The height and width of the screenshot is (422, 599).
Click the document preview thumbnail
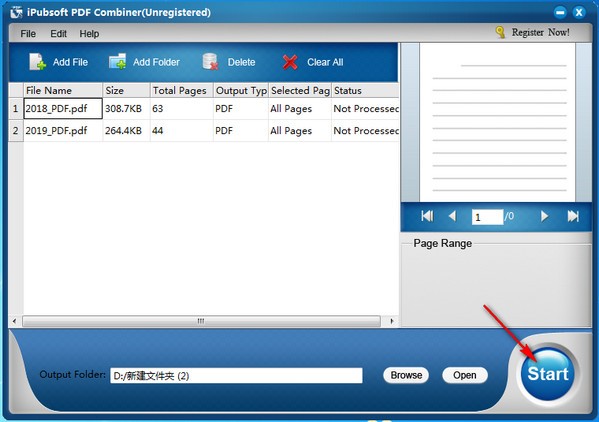[497, 122]
